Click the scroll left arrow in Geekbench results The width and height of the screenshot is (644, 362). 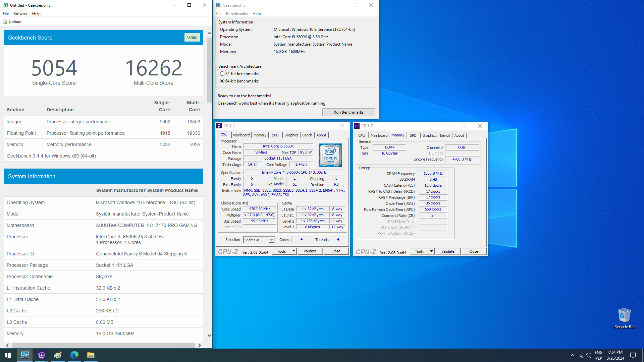click(7, 345)
